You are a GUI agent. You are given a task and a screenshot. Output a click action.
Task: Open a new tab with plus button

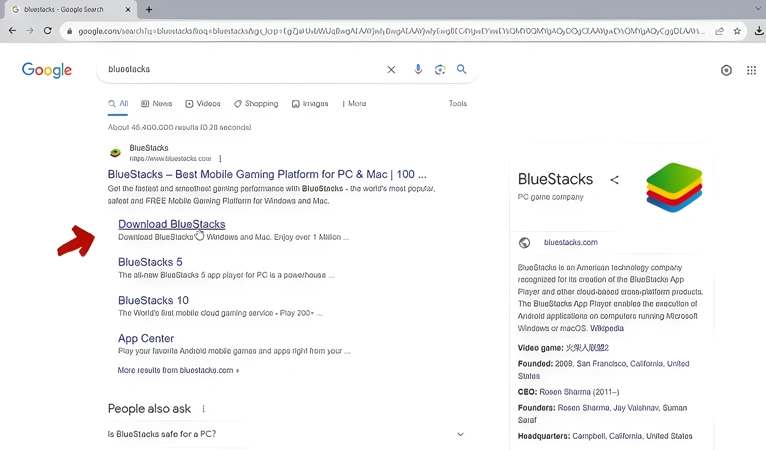coord(149,9)
